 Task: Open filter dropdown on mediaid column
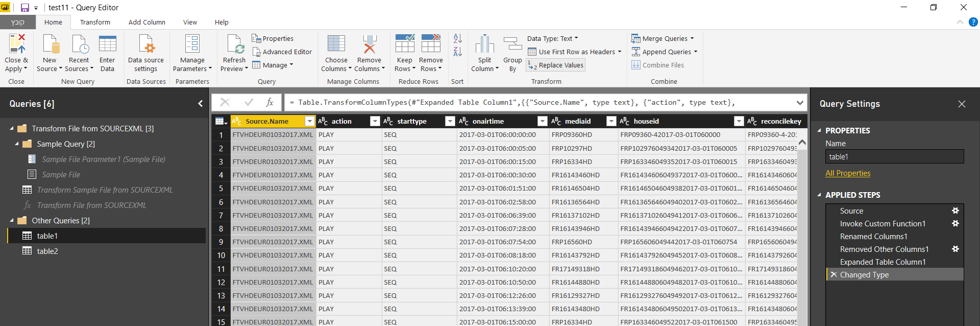click(x=611, y=121)
